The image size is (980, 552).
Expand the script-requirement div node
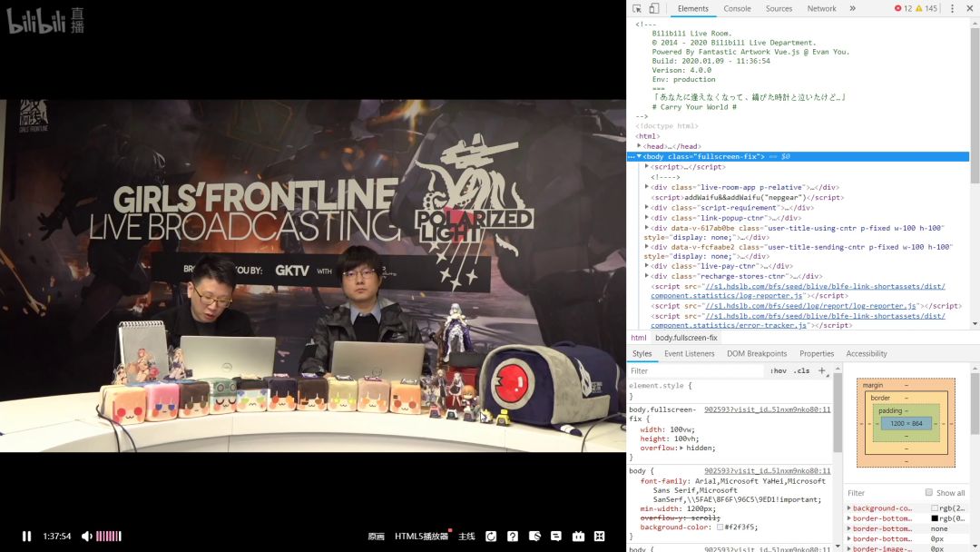click(647, 208)
